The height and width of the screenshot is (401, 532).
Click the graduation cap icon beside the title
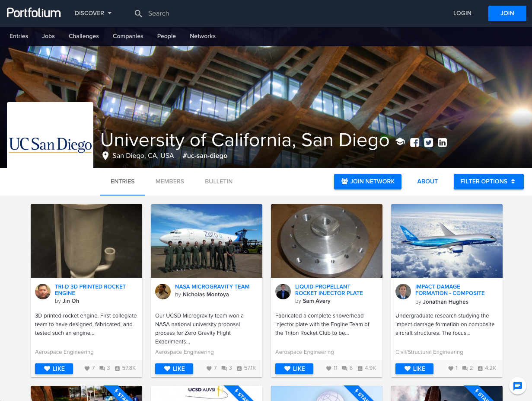click(400, 142)
